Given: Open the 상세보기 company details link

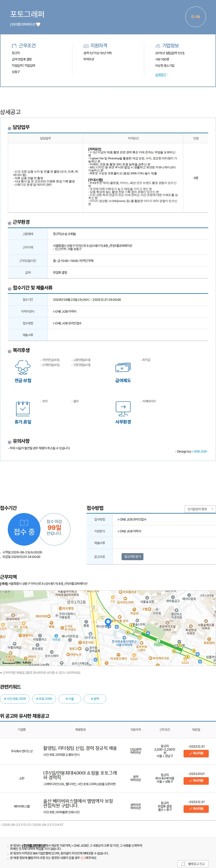Looking at the screenshot, I should pyautogui.click(x=161, y=75).
